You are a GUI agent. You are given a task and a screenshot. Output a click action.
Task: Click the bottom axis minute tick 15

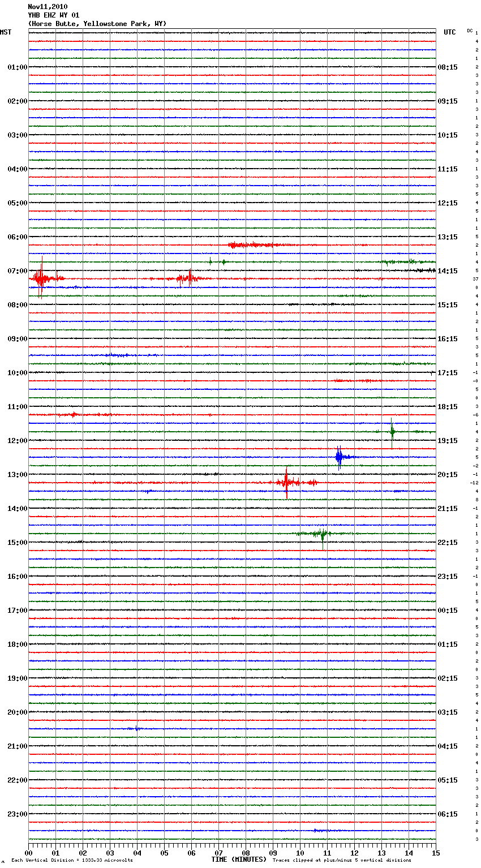point(436,853)
